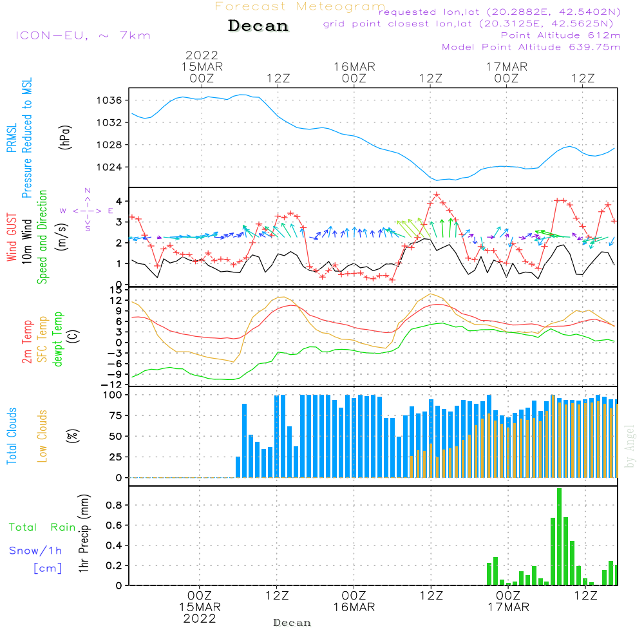Click the 'Decan' chart title
The height and width of the screenshot is (644, 644).
tap(258, 26)
